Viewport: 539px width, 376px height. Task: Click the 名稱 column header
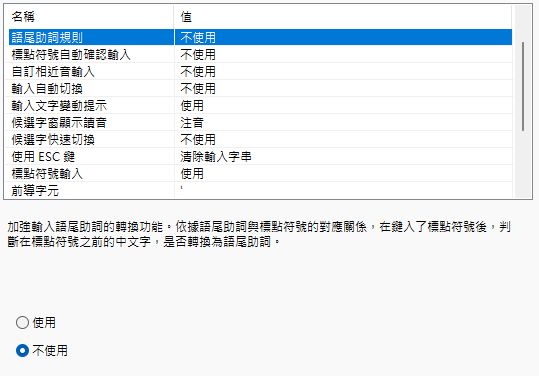point(90,16)
